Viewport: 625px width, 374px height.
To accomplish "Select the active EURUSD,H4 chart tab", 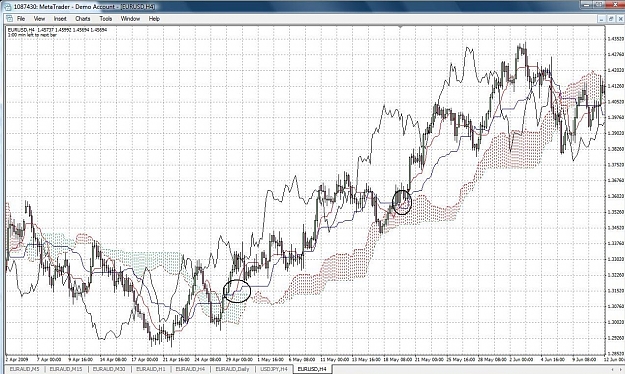I will point(312,369).
